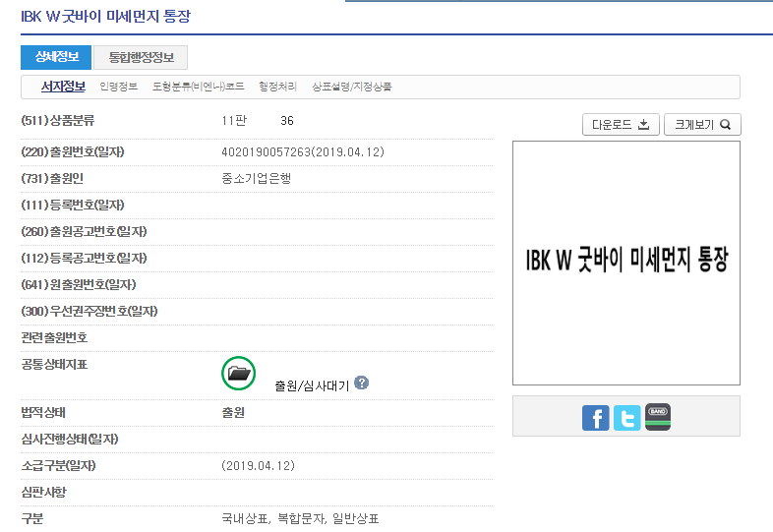Click the (112)등록공고번호(일자) label
Screen dimensions: 773x532
(84, 259)
